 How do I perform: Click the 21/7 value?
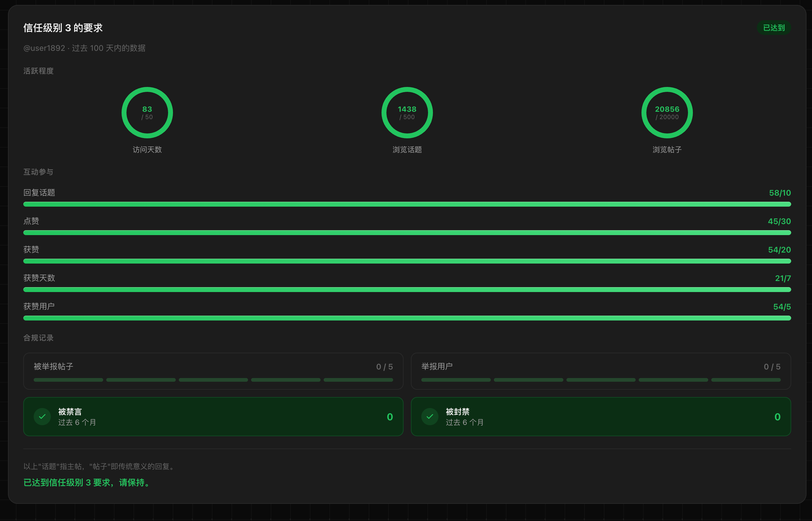[783, 278]
